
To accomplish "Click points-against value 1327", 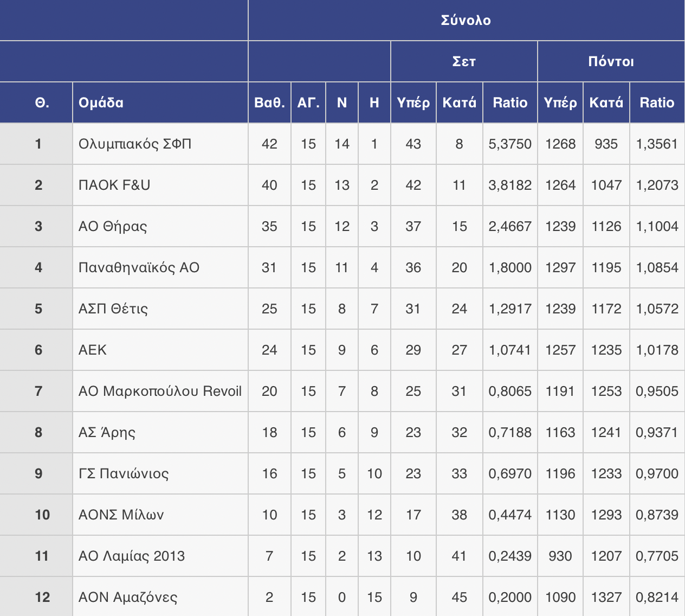I will pyautogui.click(x=606, y=597).
